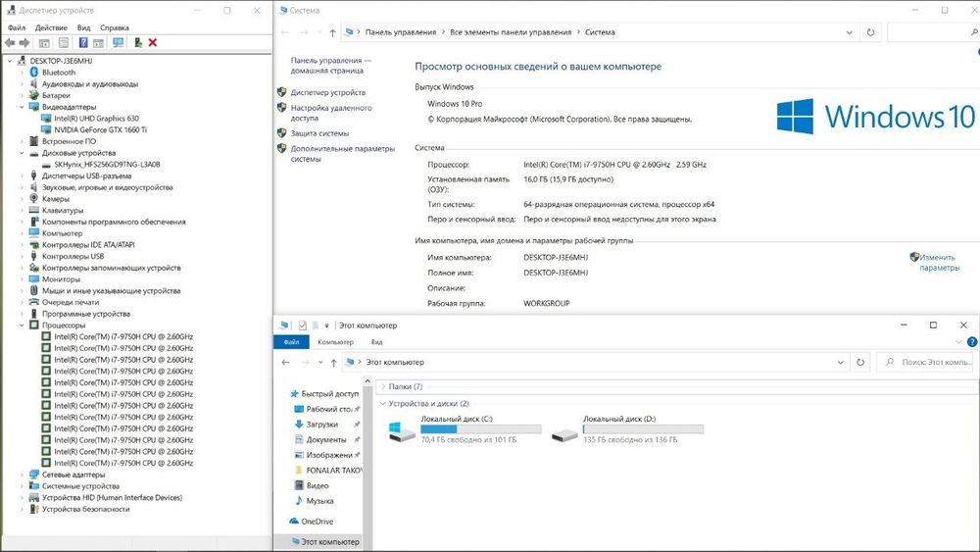Image resolution: width=980 pixels, height=552 pixels.
Task: Click the scan for hardware changes monitor icon
Action: point(118,42)
